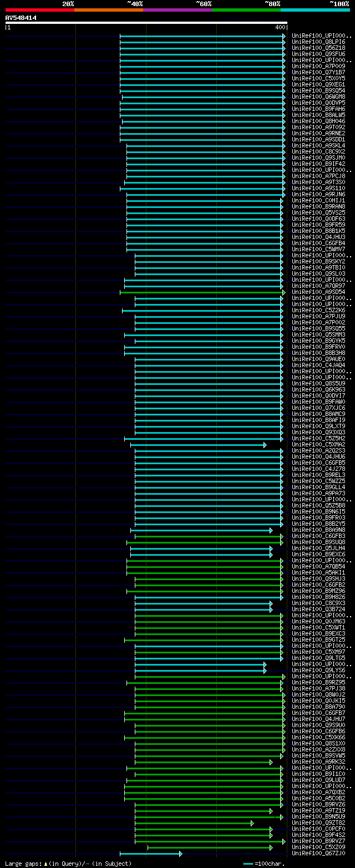Select UniRef100_B9SKY2 entry
Image resolution: width=355 pixels, height=868 pixels.
[x=318, y=261]
